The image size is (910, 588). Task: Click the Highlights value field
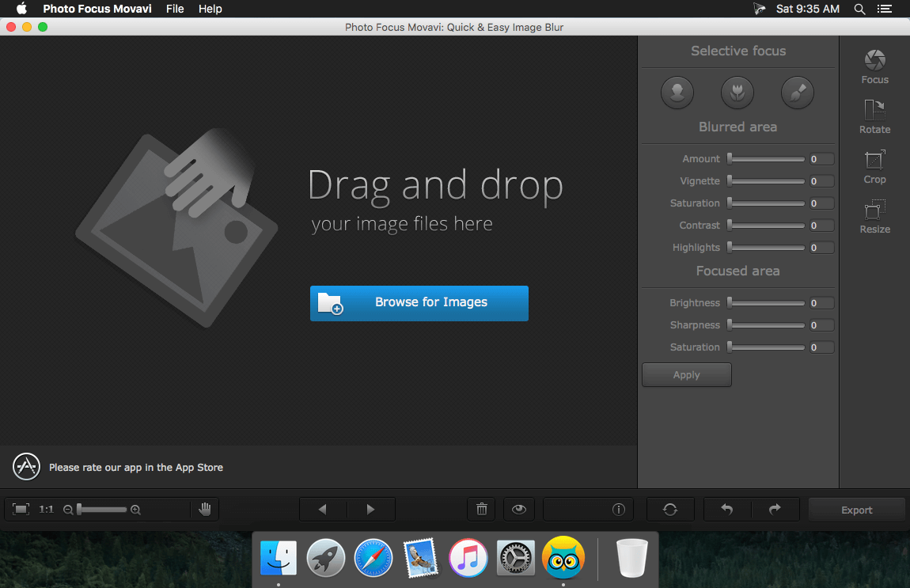pyautogui.click(x=821, y=247)
